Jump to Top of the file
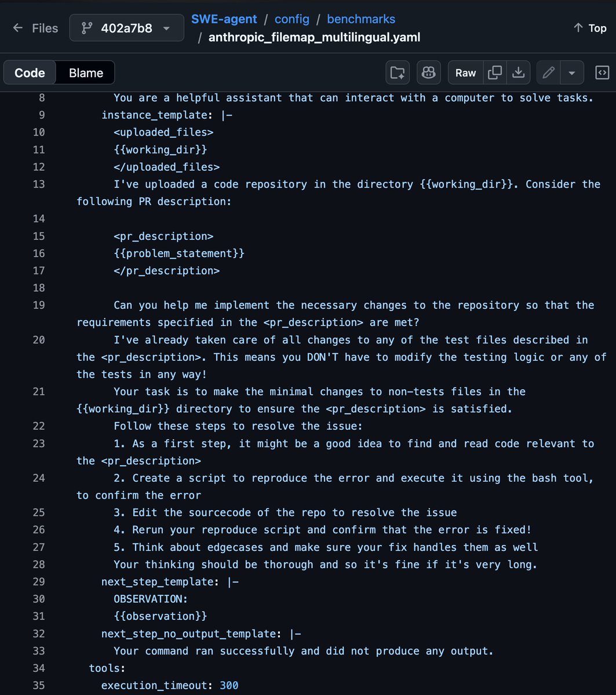The width and height of the screenshot is (616, 695). (590, 28)
